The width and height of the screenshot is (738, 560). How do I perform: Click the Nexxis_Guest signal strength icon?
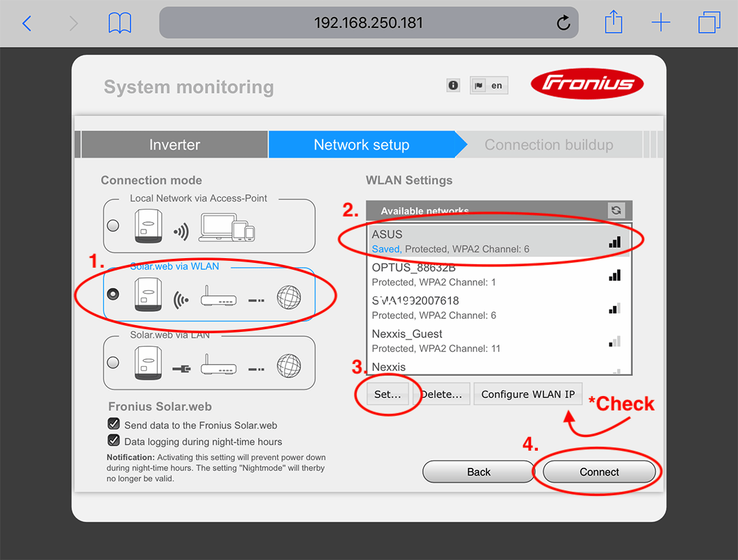point(615,341)
